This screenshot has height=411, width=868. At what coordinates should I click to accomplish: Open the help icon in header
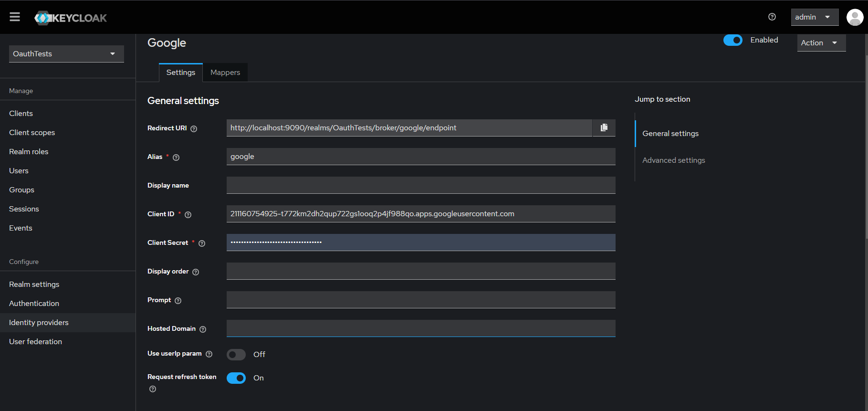click(772, 17)
